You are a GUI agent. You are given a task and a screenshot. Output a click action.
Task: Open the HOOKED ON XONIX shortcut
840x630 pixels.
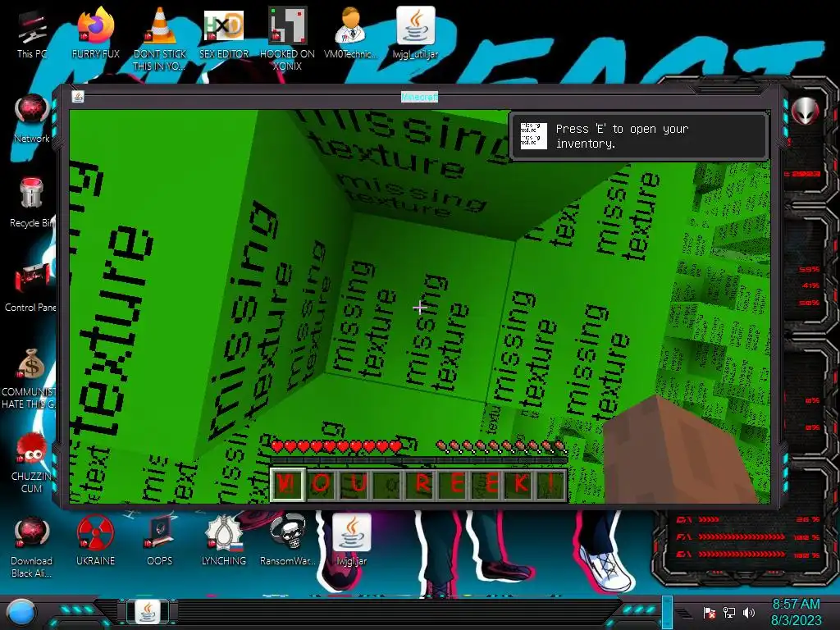pyautogui.click(x=287, y=39)
